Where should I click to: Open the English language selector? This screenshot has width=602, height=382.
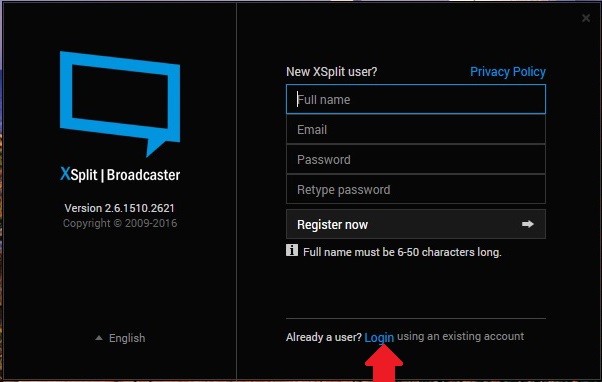pyautogui.click(x=120, y=338)
